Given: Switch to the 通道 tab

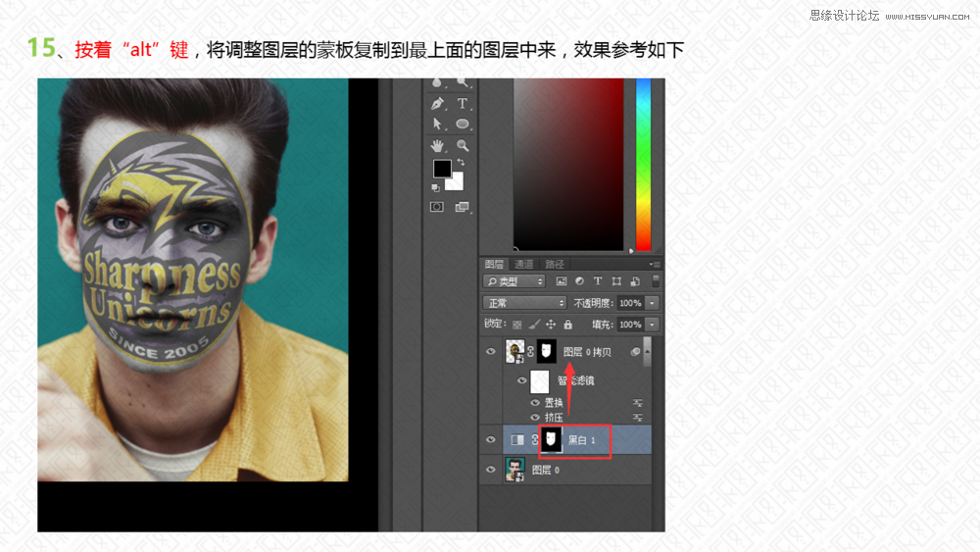Looking at the screenshot, I should click(x=523, y=265).
